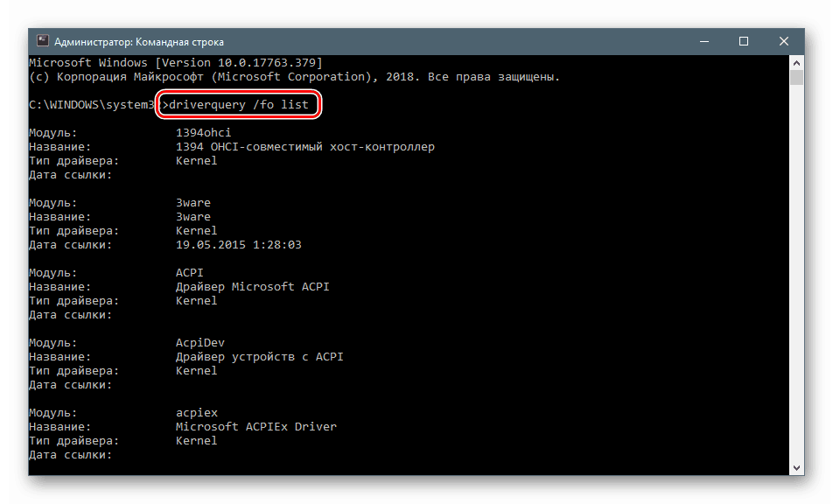Click the date '19.05.2015 1:28:03'

click(x=239, y=245)
